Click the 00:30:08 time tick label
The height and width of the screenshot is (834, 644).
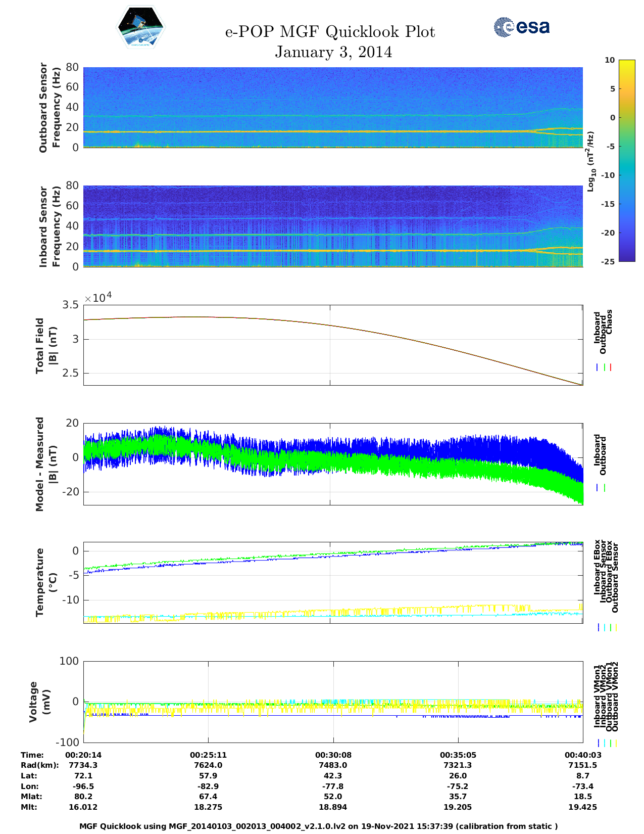click(x=333, y=755)
